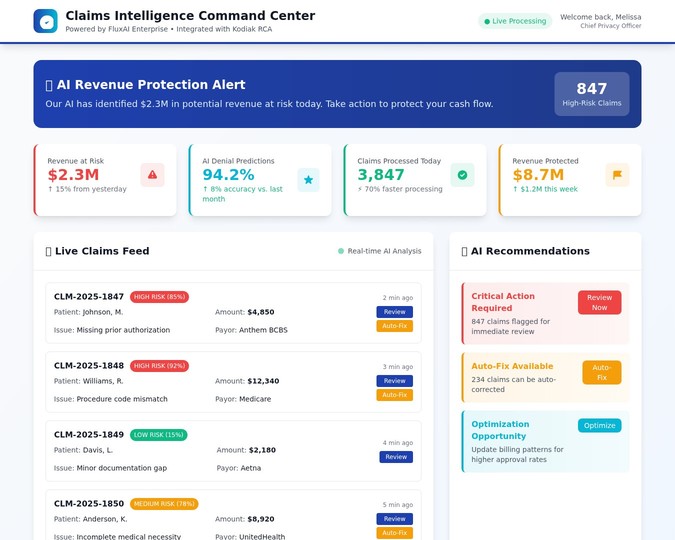Select claim ID CLM-2025-1848
This screenshot has width=675, height=540.
(x=89, y=366)
